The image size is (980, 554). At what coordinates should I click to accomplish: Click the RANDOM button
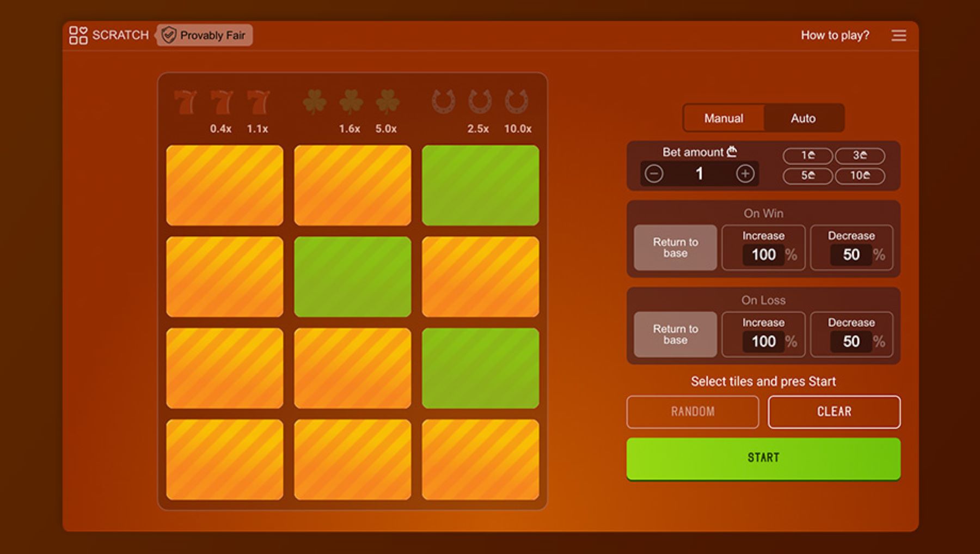pos(693,412)
